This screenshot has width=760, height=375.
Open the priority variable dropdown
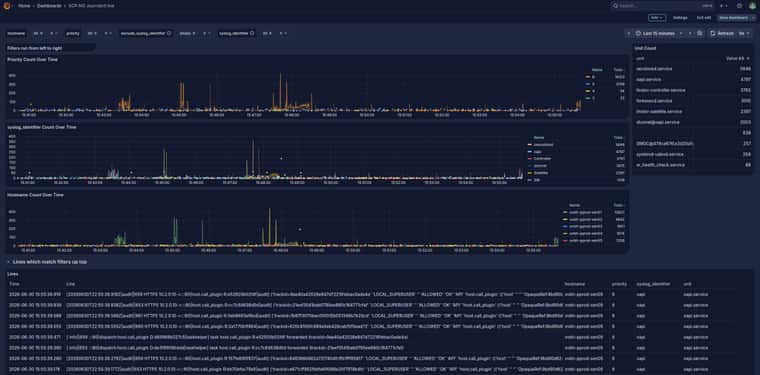[x=98, y=33]
